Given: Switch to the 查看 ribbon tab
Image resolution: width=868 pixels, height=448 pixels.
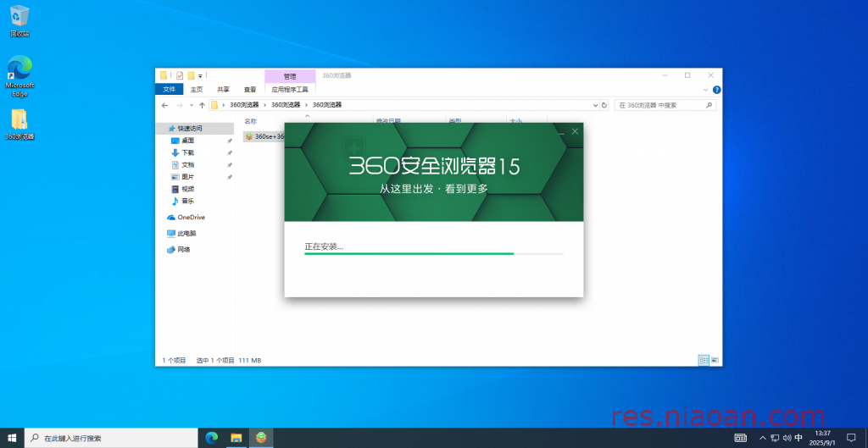Looking at the screenshot, I should 250,89.
